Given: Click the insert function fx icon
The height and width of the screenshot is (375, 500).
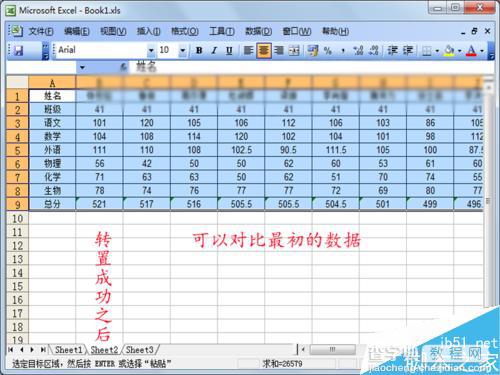Looking at the screenshot, I should (x=123, y=68).
